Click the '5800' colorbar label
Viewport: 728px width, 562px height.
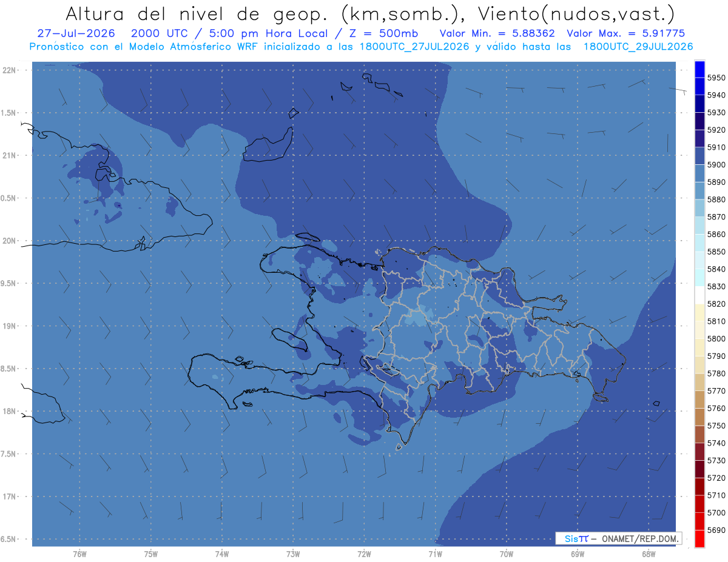(x=717, y=339)
